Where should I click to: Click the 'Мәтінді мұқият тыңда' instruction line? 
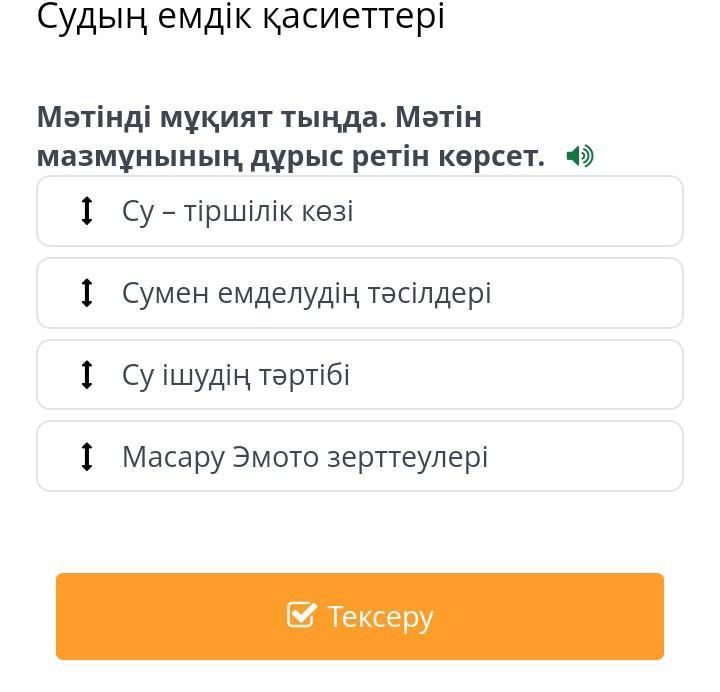point(211,117)
